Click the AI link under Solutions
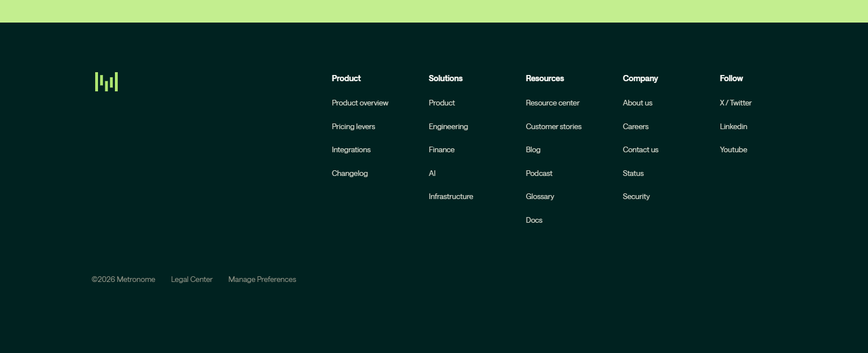 [x=432, y=173]
